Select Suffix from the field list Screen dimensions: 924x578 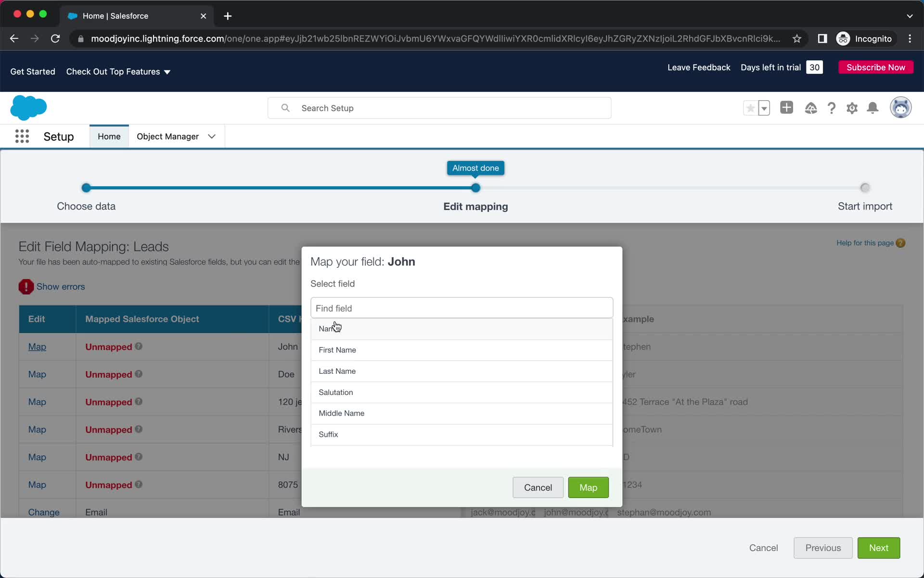(x=462, y=434)
